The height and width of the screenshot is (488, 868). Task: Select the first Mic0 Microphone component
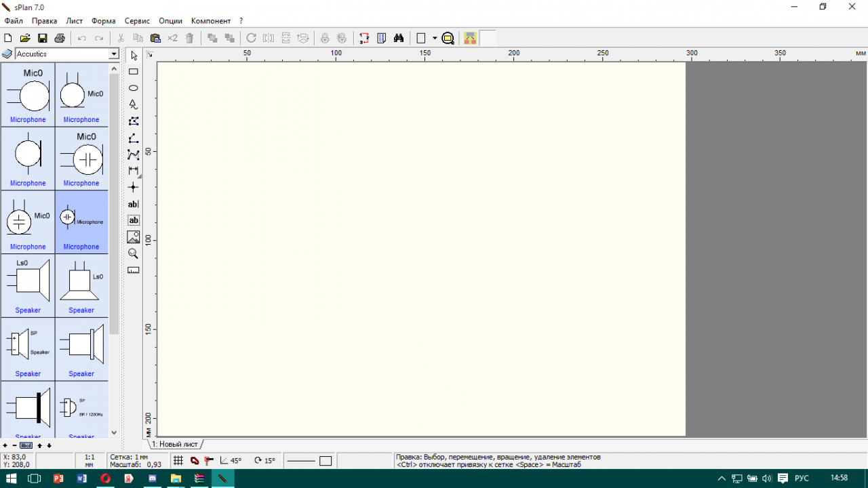28,95
